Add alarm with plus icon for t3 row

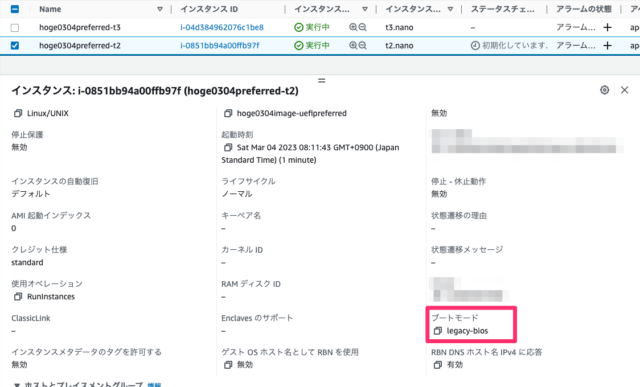pyautogui.click(x=607, y=27)
